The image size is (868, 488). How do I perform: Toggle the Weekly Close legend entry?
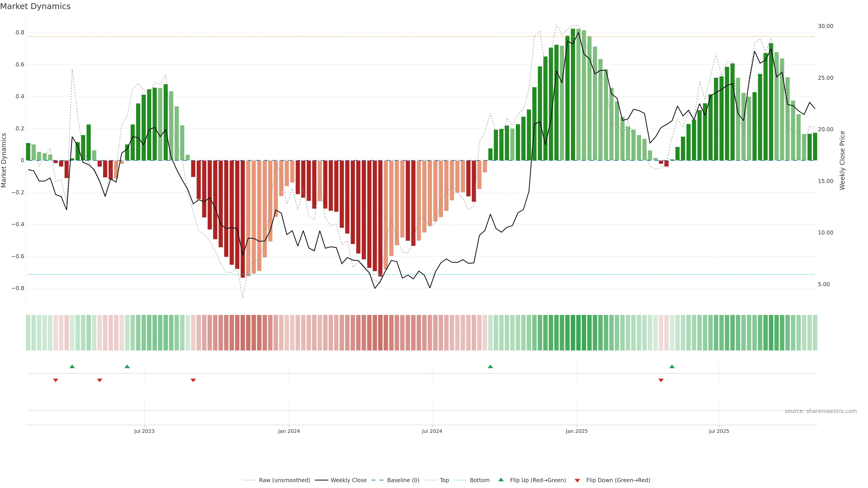point(348,480)
